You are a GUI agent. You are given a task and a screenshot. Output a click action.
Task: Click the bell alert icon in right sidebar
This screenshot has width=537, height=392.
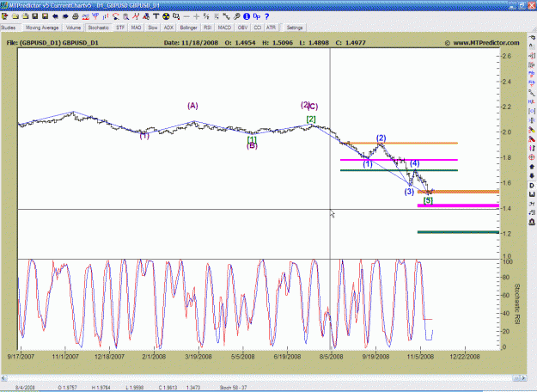pos(532,222)
